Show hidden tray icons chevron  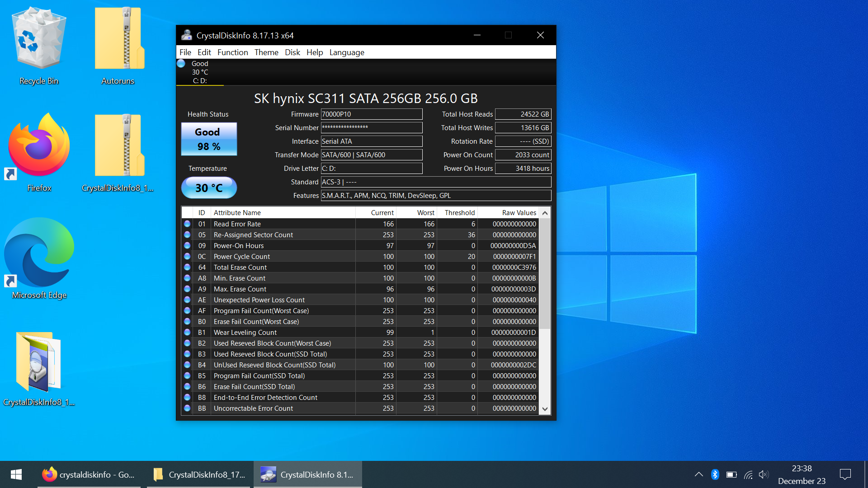tap(698, 474)
